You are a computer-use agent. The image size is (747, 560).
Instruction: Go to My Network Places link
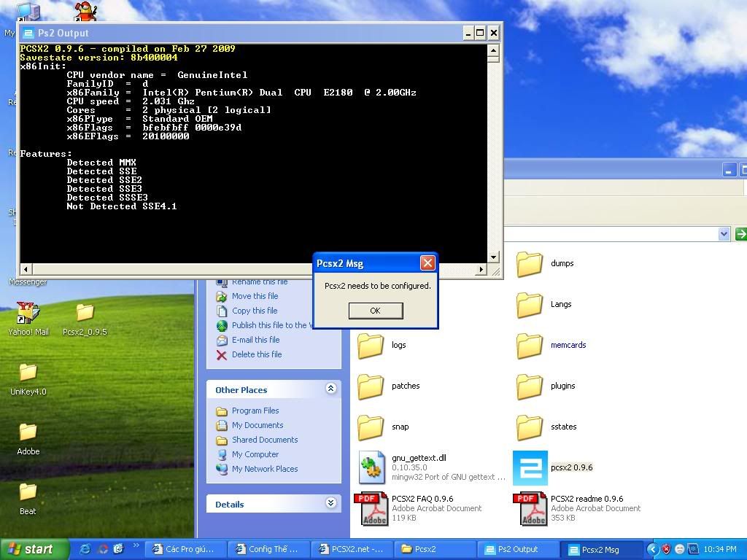265,469
